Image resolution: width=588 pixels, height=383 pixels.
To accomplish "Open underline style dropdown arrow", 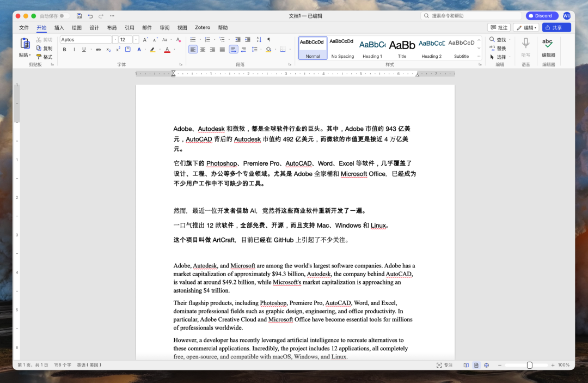I will pos(91,50).
